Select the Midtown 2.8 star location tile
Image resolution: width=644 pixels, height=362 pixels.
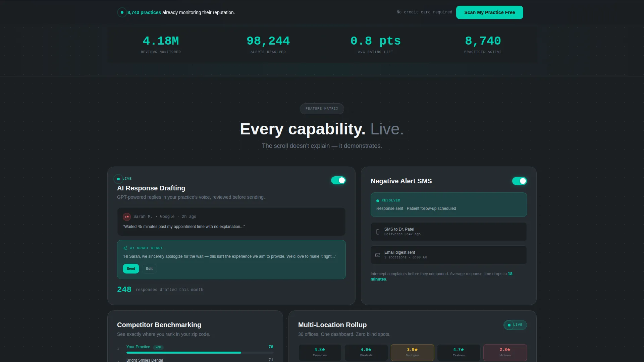pos(505,352)
